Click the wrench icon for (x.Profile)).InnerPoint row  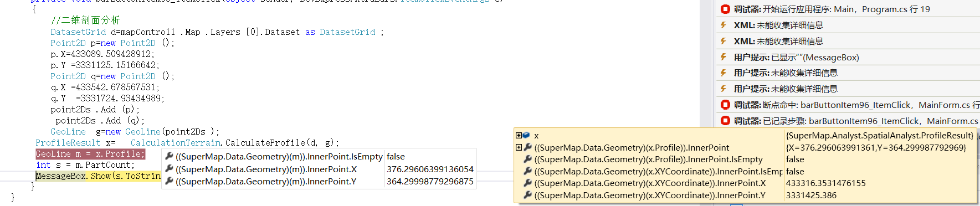528,147
